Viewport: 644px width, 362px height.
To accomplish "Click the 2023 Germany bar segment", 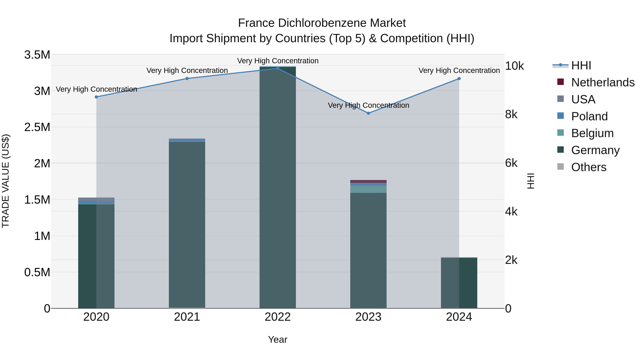I will point(368,251).
